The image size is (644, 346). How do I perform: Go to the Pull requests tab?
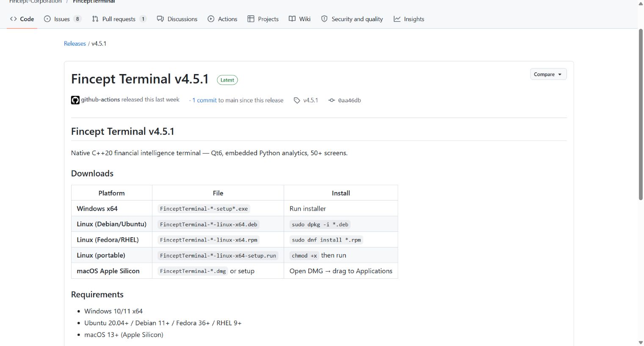119,19
